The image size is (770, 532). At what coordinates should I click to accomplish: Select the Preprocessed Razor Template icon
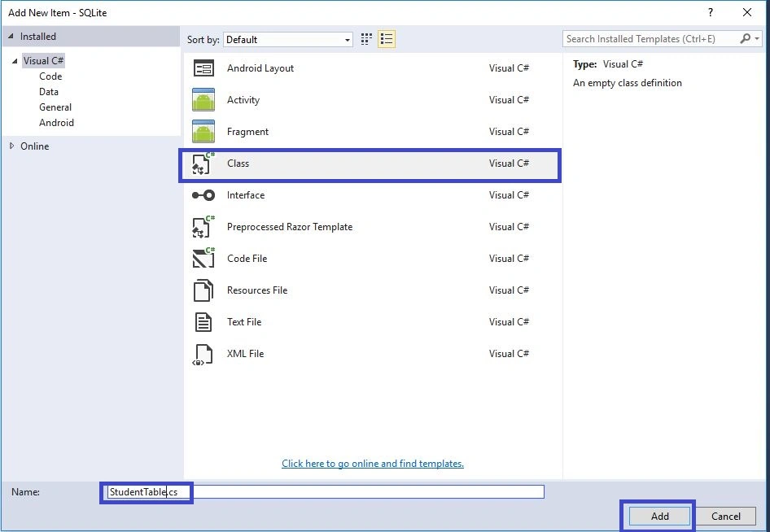[x=203, y=227]
